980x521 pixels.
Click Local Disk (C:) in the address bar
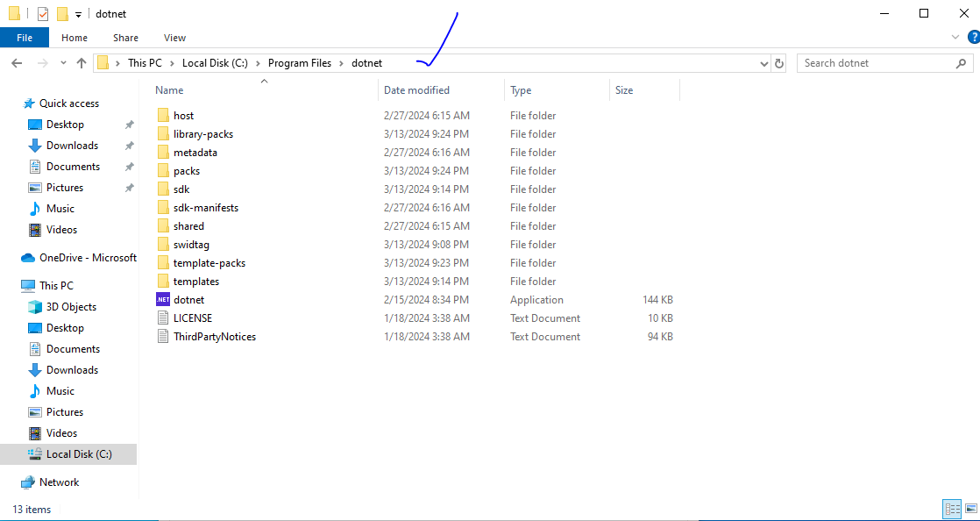215,63
